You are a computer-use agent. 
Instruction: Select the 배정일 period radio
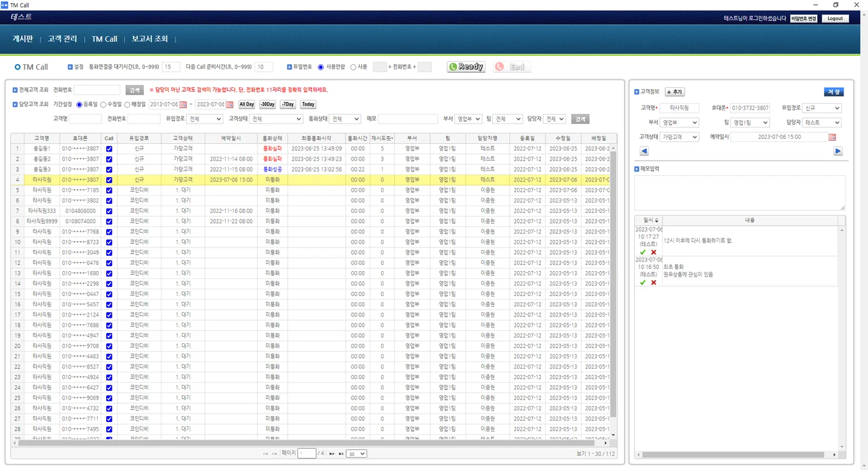127,105
